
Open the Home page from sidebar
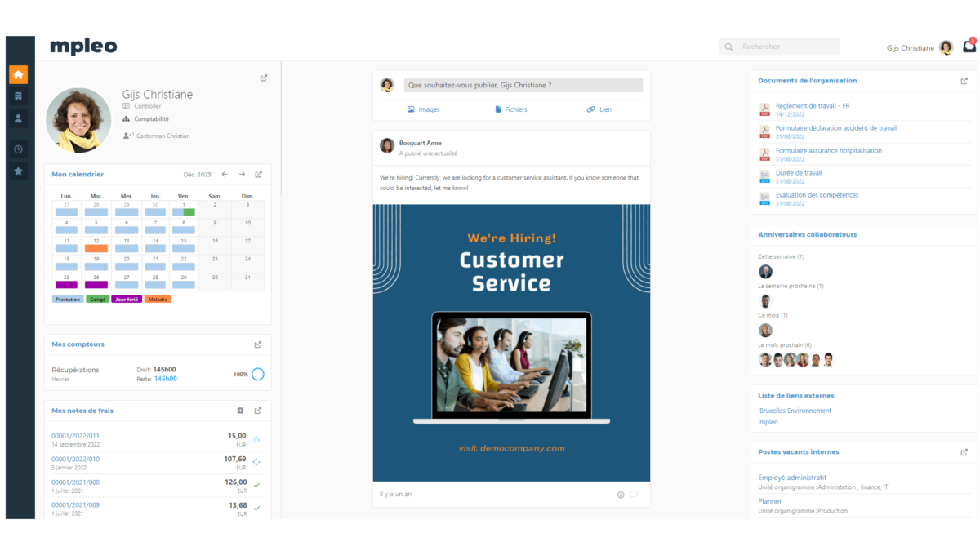coord(18,75)
